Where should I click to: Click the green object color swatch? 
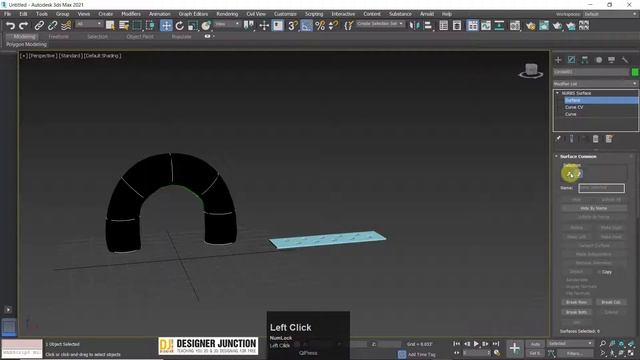[635, 72]
